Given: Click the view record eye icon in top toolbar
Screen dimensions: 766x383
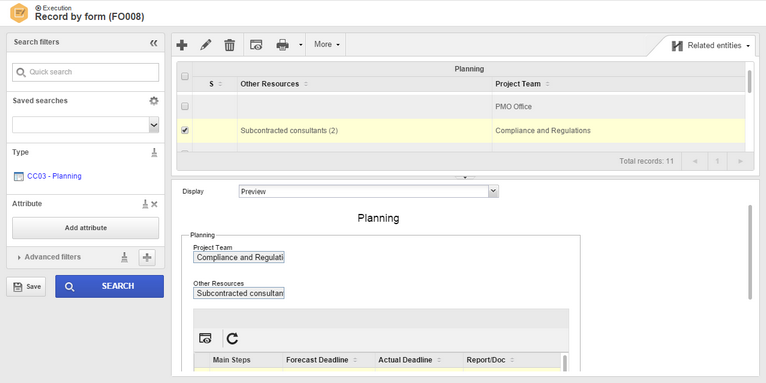Looking at the screenshot, I should (x=256, y=45).
